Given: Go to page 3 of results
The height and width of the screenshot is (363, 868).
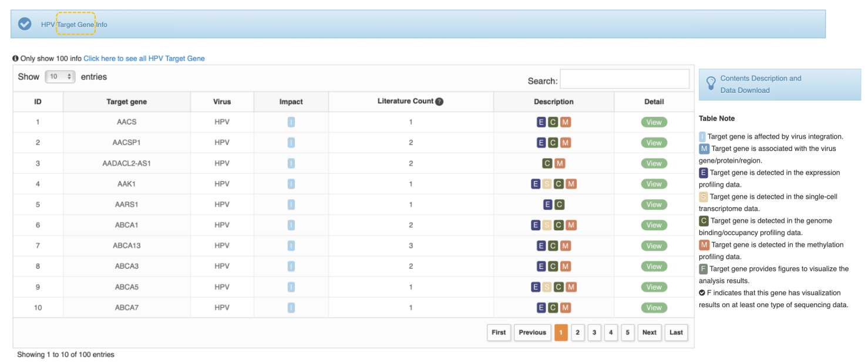Looking at the screenshot, I should 594,332.
